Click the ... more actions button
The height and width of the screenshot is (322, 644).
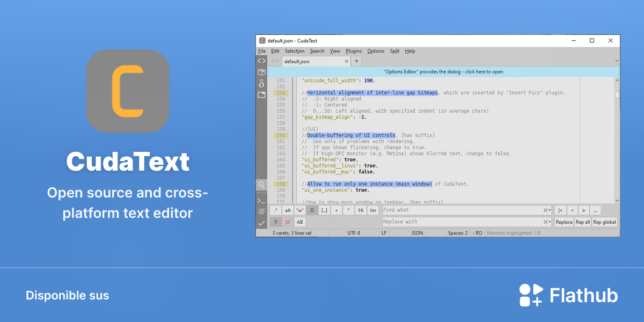click(x=595, y=210)
